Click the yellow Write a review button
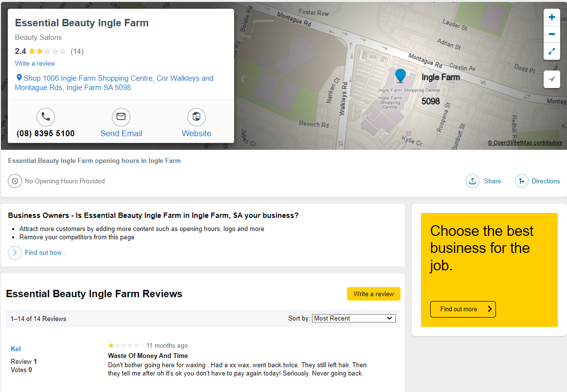The image size is (567, 392). click(374, 294)
